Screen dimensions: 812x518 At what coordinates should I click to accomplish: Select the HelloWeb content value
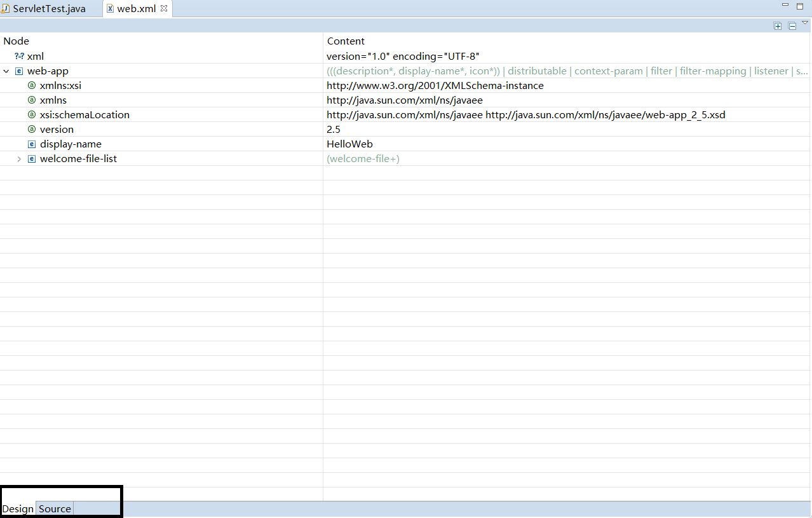[x=349, y=144]
